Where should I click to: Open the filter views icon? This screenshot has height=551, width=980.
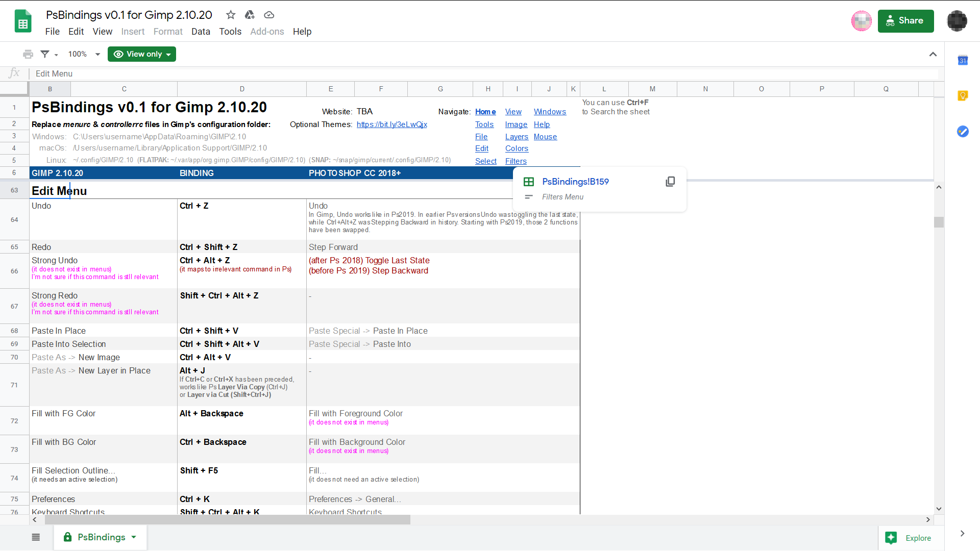pyautogui.click(x=45, y=54)
